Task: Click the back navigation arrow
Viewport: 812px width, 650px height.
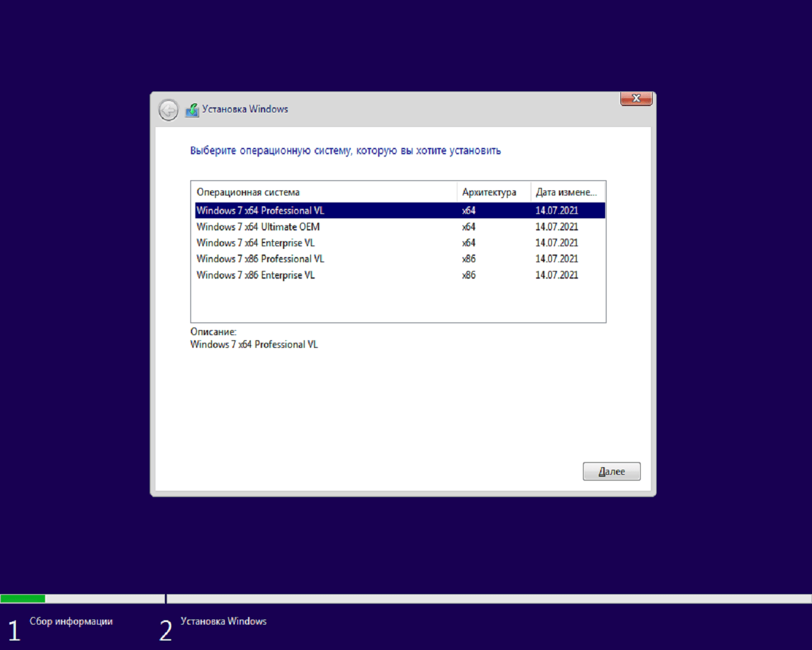Action: (167, 110)
